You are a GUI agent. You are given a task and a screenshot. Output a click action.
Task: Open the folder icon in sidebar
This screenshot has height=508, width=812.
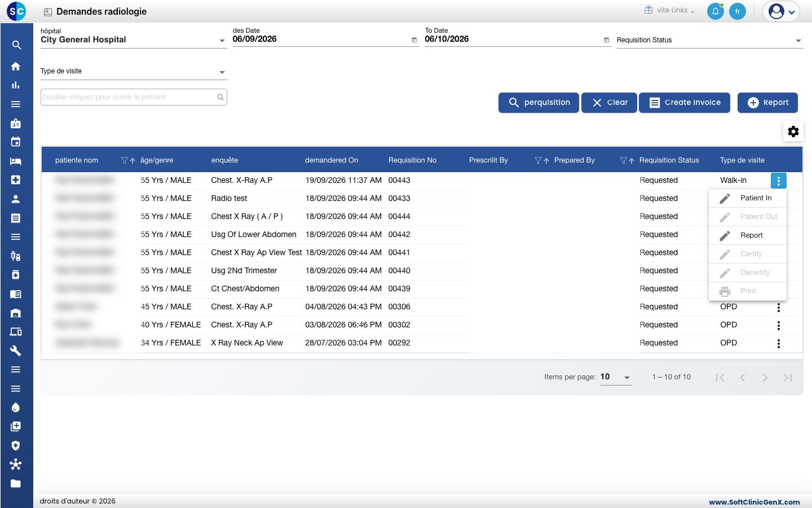[x=16, y=483]
